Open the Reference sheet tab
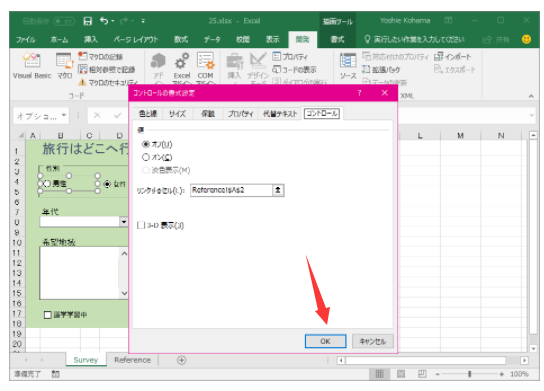544x391 pixels. coord(133,360)
